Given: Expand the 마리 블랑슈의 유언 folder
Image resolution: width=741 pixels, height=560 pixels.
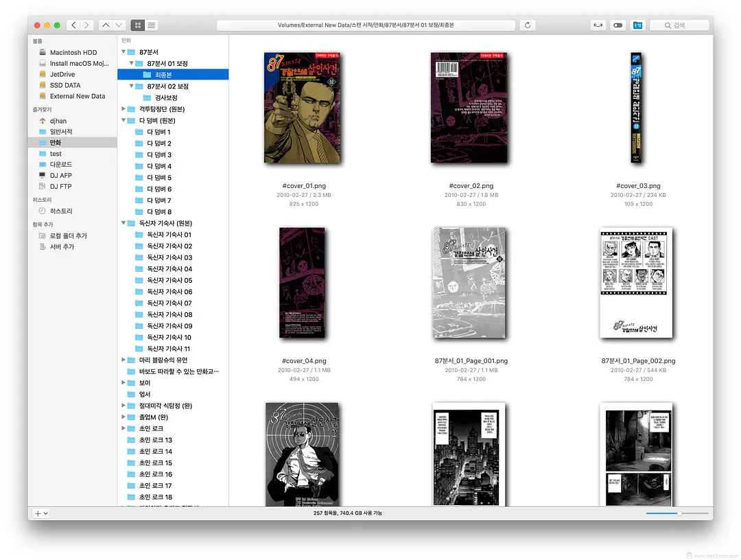Looking at the screenshot, I should pos(123,360).
